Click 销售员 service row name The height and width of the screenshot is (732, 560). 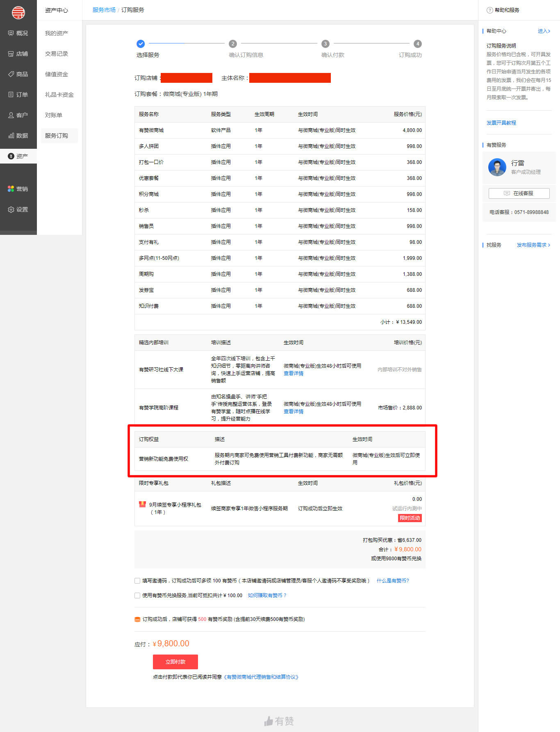pyautogui.click(x=146, y=226)
